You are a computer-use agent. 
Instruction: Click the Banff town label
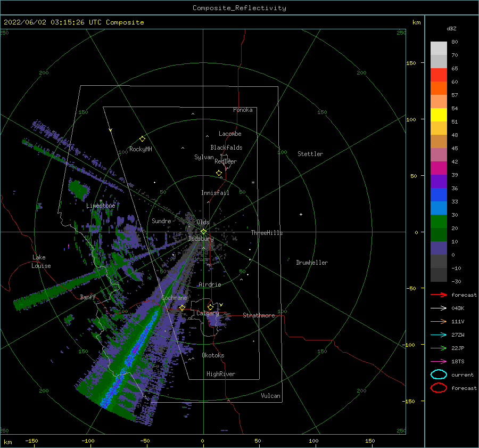(88, 297)
